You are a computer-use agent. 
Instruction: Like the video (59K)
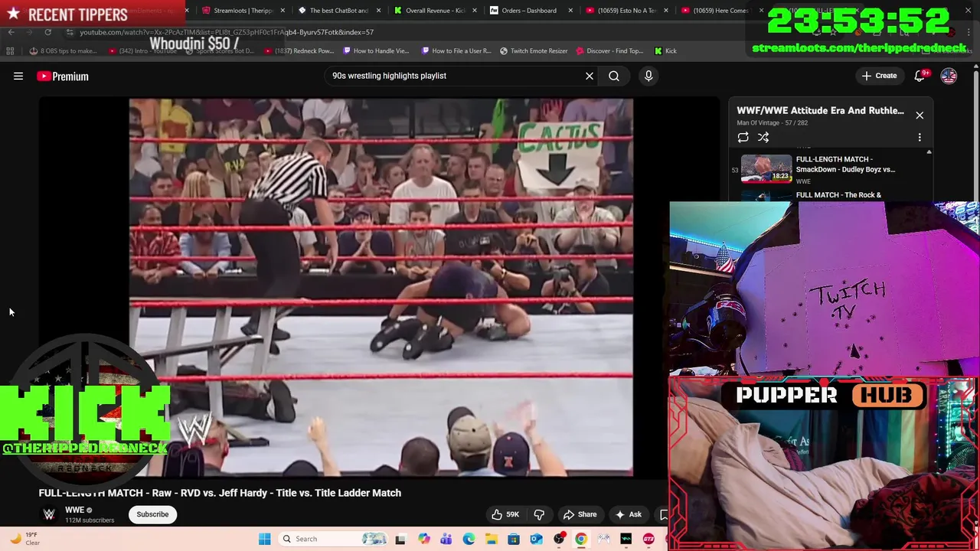pyautogui.click(x=505, y=514)
